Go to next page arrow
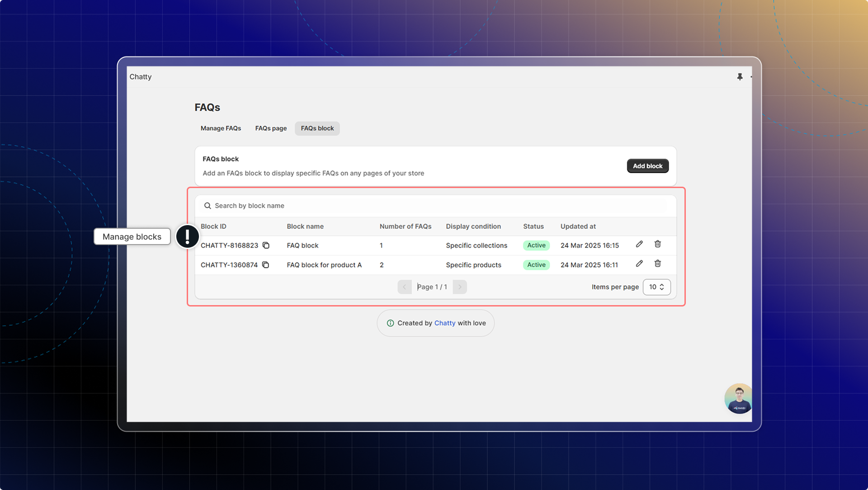Viewport: 868px width, 490px height. point(460,287)
